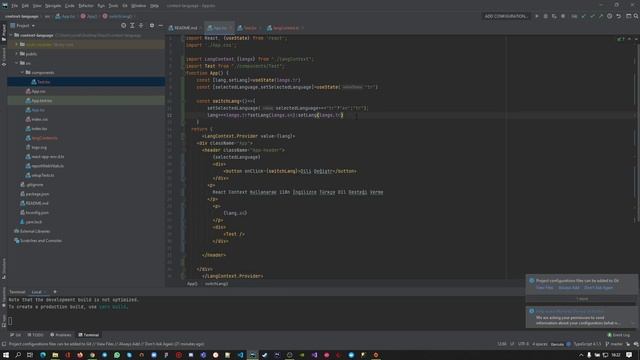Hide the Project panel with minus icon
Screen dimensions: 640x360
(160, 25)
